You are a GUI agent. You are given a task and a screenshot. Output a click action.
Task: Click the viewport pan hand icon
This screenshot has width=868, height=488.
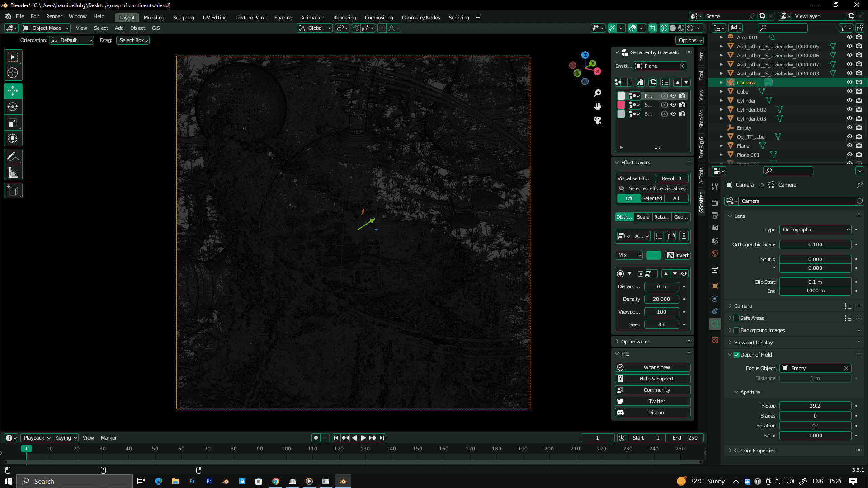(x=598, y=107)
